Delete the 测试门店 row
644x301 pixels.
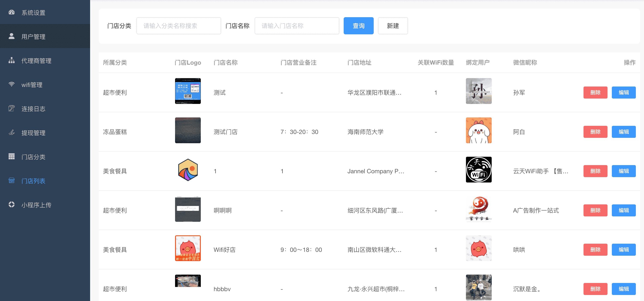pyautogui.click(x=595, y=132)
